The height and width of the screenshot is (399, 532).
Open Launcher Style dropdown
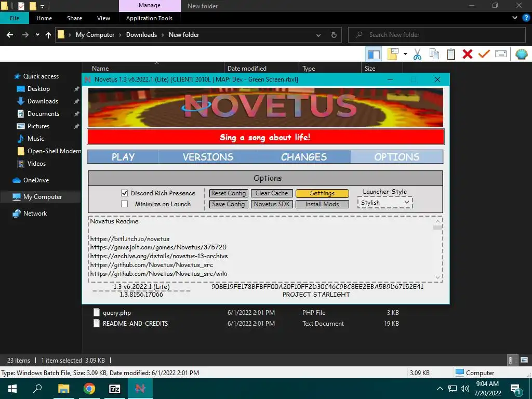[x=385, y=203]
